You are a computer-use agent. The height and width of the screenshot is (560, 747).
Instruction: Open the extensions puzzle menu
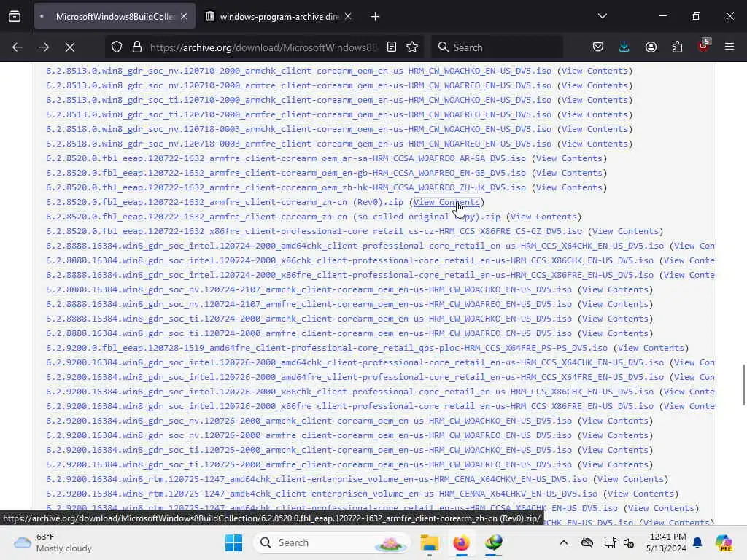point(677,47)
